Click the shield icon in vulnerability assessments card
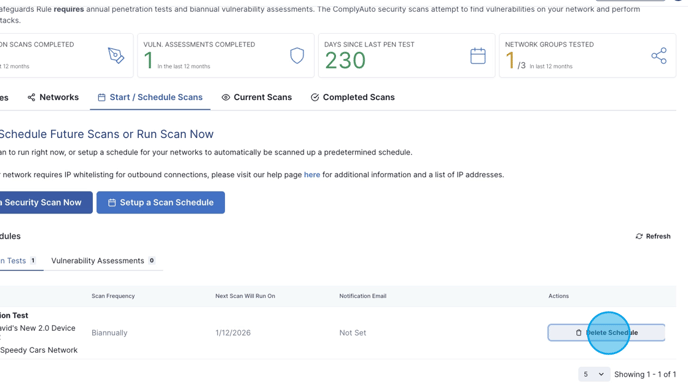Image resolution: width=688 pixels, height=384 pixels. click(x=297, y=56)
